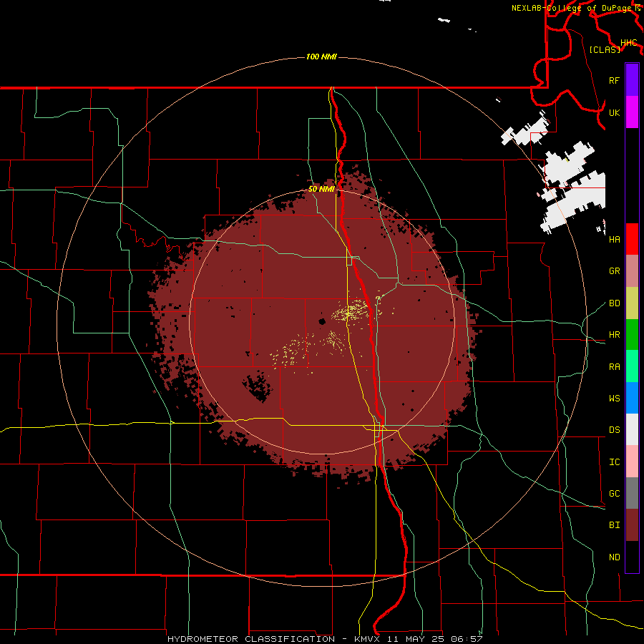Screen dimensions: 644x644
Task: Click the HHC product label
Action: click(x=628, y=43)
